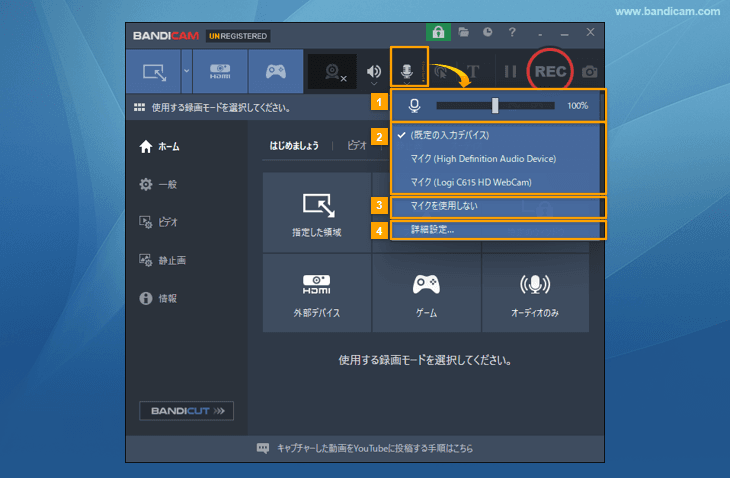Click the microphone icon beside the volume slider
Screen dimensions: 730x478
click(x=414, y=106)
